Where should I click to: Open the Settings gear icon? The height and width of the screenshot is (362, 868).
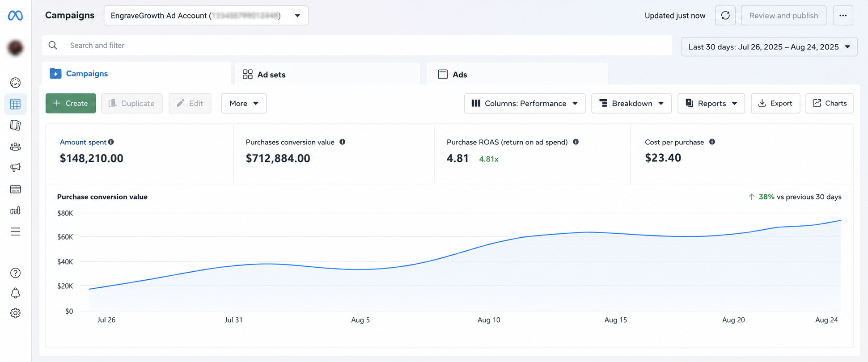pyautogui.click(x=15, y=313)
